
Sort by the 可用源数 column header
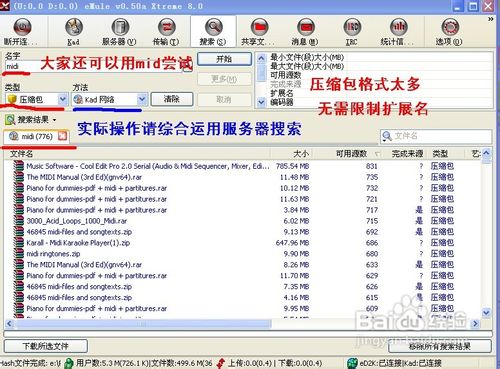point(350,154)
